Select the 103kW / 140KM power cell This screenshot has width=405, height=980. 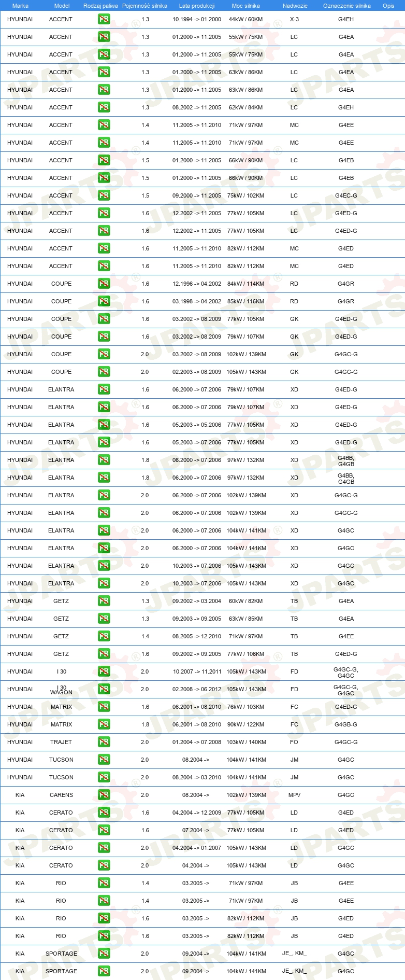click(x=246, y=742)
